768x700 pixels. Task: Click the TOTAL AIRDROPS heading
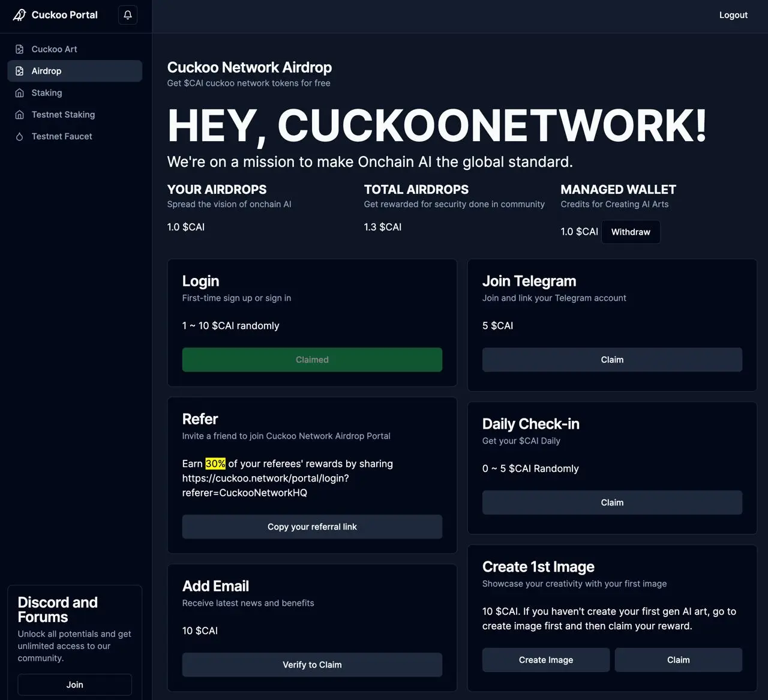coord(416,190)
